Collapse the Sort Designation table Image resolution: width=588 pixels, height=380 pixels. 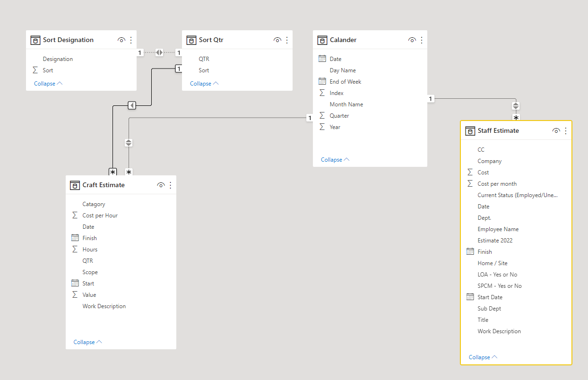(x=48, y=84)
